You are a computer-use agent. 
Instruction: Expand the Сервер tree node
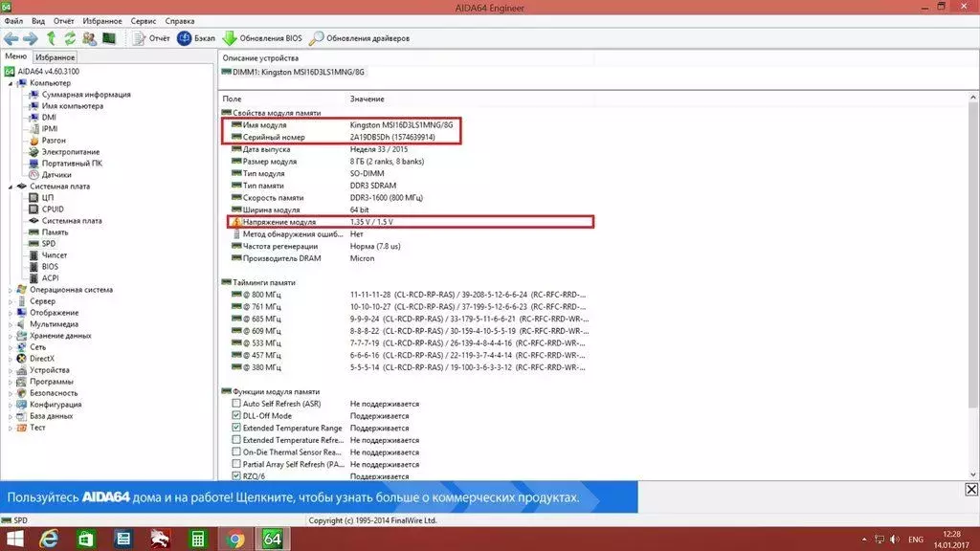tap(10, 301)
